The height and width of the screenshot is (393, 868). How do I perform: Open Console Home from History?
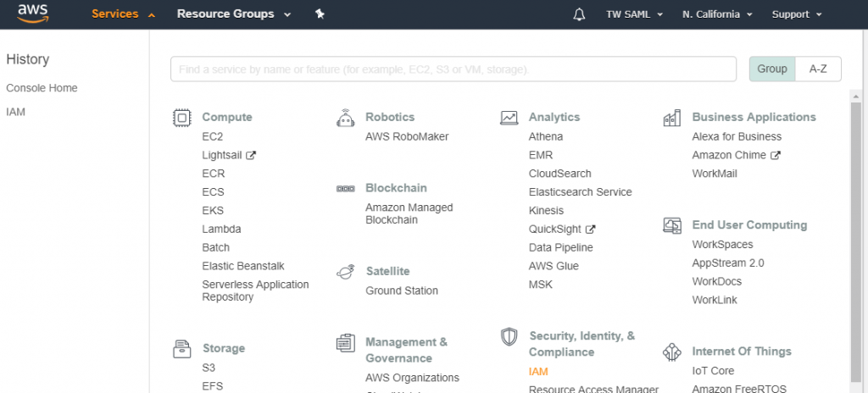tap(42, 88)
